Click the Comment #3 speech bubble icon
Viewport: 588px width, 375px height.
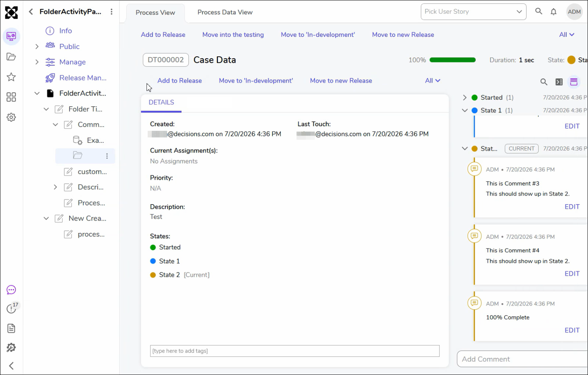(x=475, y=168)
